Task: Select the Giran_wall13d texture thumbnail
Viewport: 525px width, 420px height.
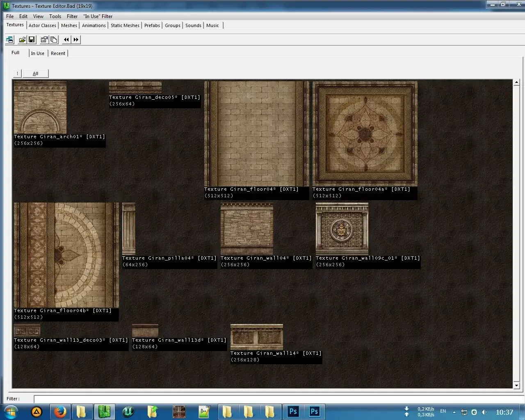Action: coord(145,331)
